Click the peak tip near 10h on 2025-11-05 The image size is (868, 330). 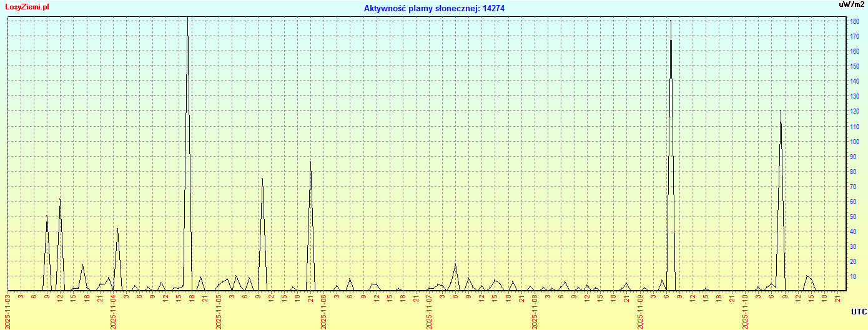point(262,178)
